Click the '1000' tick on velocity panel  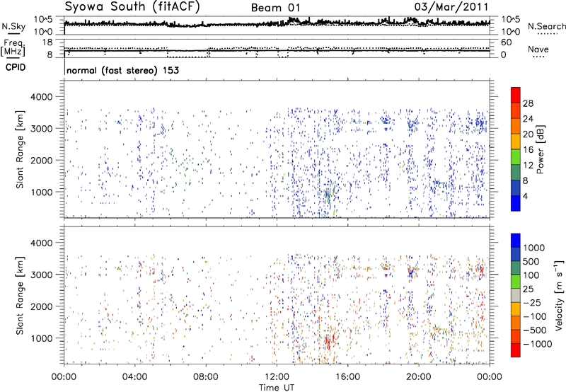click(41, 338)
